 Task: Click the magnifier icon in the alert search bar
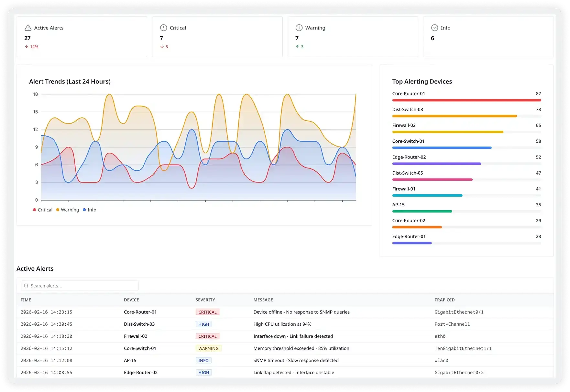click(26, 286)
